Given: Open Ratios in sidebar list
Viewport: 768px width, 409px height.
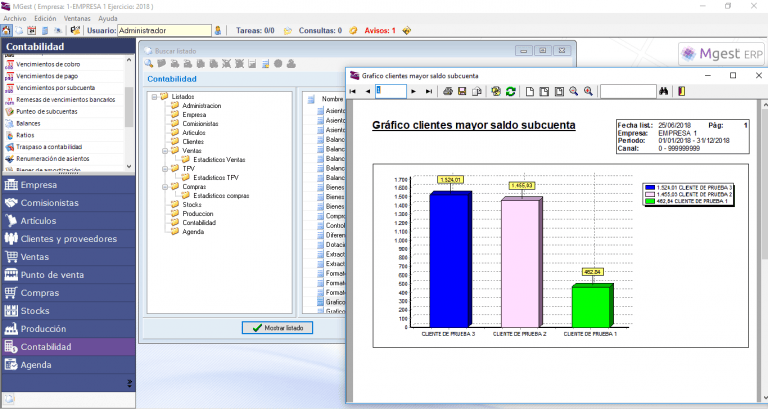Looking at the screenshot, I should point(25,135).
